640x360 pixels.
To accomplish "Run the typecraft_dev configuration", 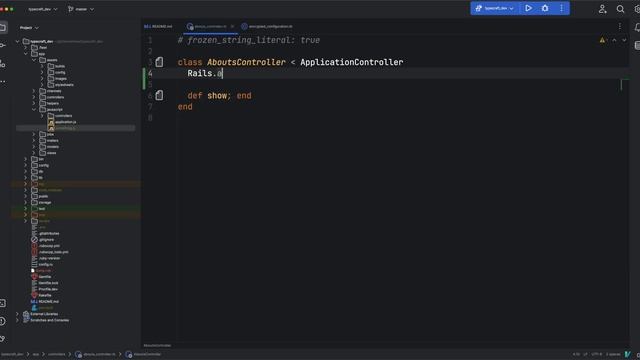I will (528, 8).
